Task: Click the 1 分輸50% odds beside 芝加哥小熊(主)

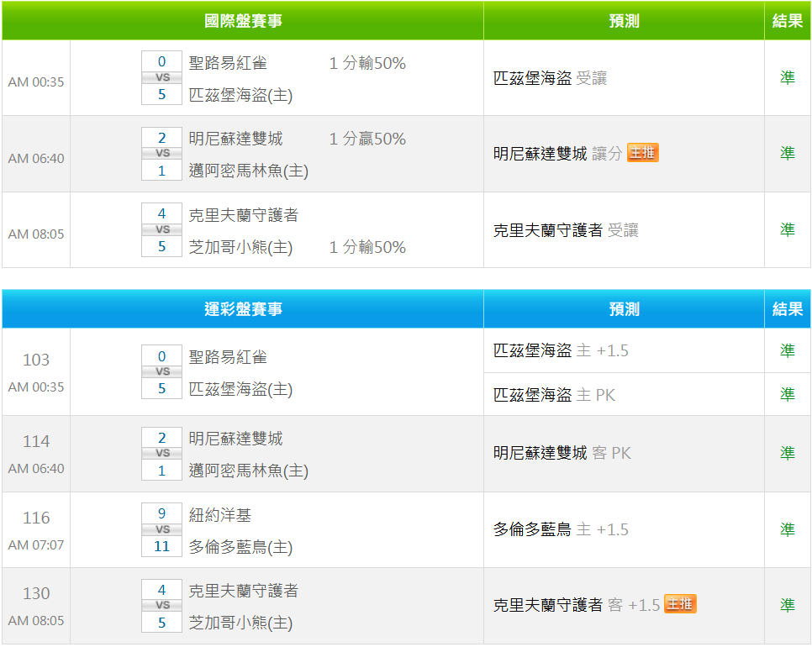Action: pyautogui.click(x=367, y=247)
